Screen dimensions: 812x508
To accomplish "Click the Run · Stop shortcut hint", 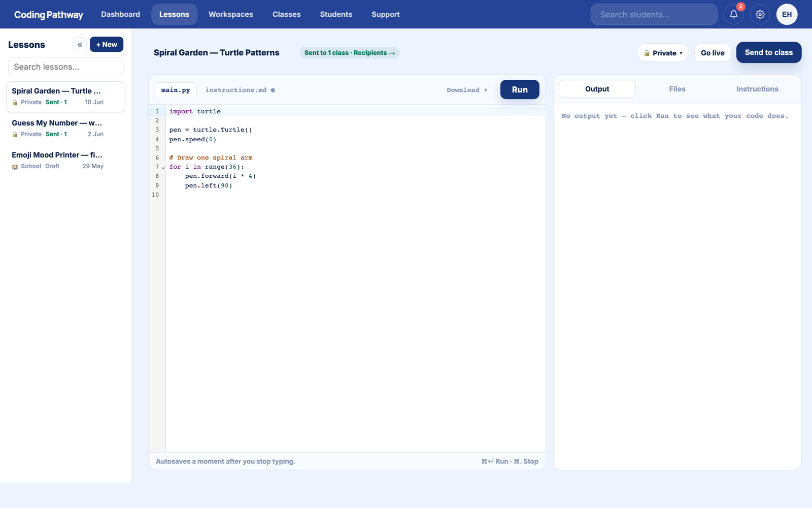I will pos(510,461).
